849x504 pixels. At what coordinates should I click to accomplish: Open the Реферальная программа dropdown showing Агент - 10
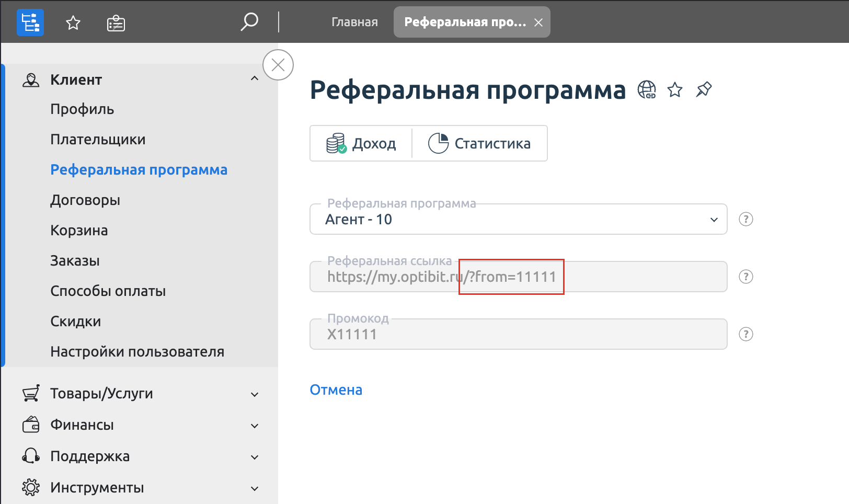(519, 219)
